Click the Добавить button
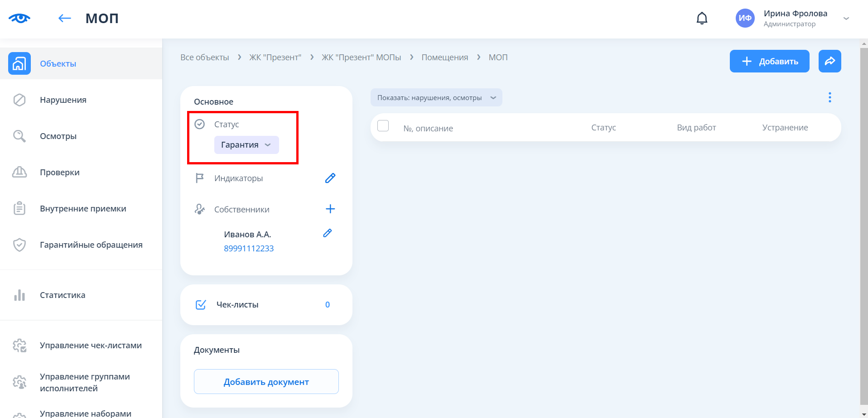Viewport: 868px width, 418px height. click(769, 61)
